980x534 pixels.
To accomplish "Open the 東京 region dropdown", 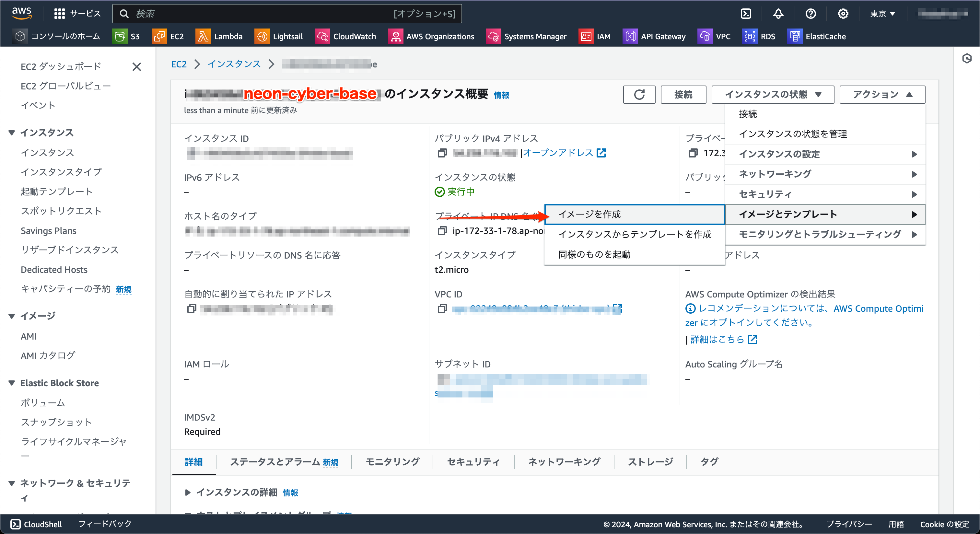I will click(882, 13).
